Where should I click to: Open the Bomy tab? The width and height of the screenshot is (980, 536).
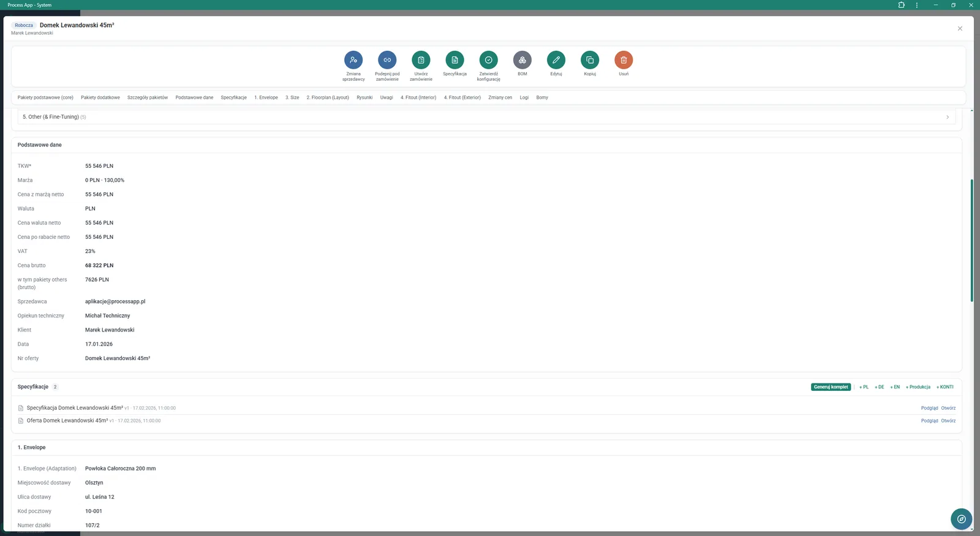click(542, 97)
